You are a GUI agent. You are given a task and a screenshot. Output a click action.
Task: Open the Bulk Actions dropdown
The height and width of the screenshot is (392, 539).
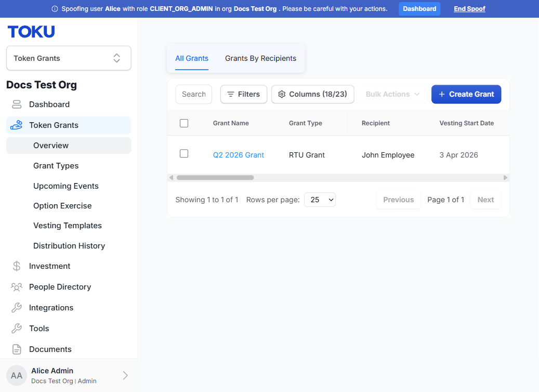[392, 94]
